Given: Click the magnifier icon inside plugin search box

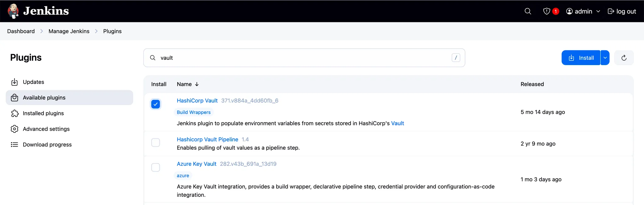Looking at the screenshot, I should pos(153,58).
